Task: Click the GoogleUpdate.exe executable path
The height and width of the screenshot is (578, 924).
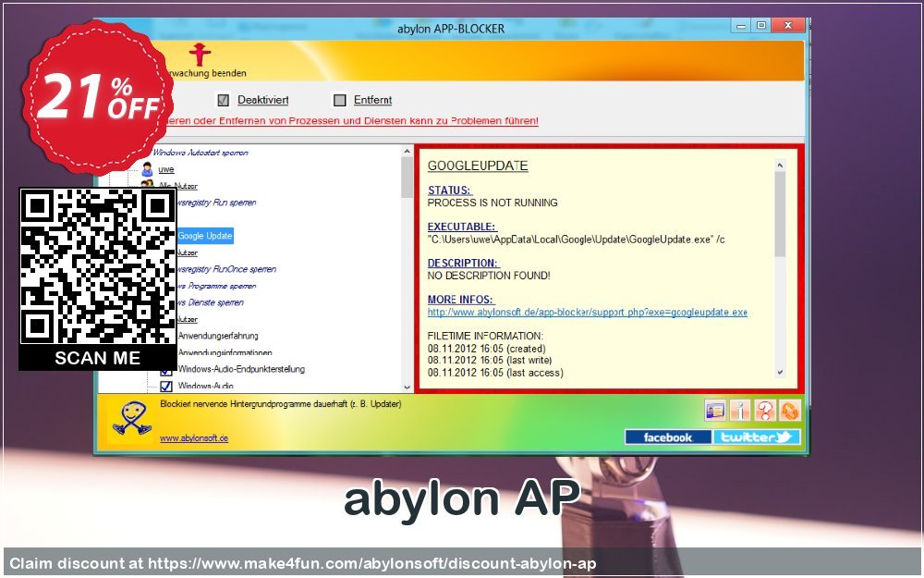Action: [576, 239]
